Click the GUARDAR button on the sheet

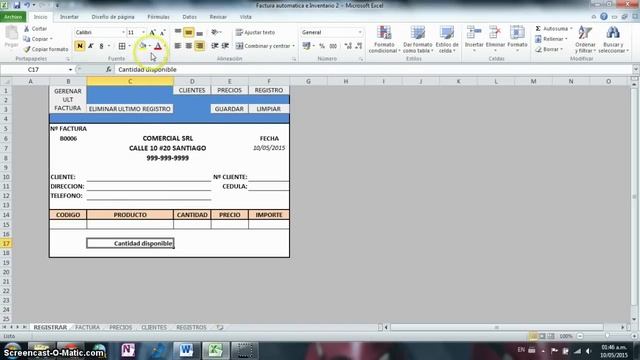click(229, 109)
